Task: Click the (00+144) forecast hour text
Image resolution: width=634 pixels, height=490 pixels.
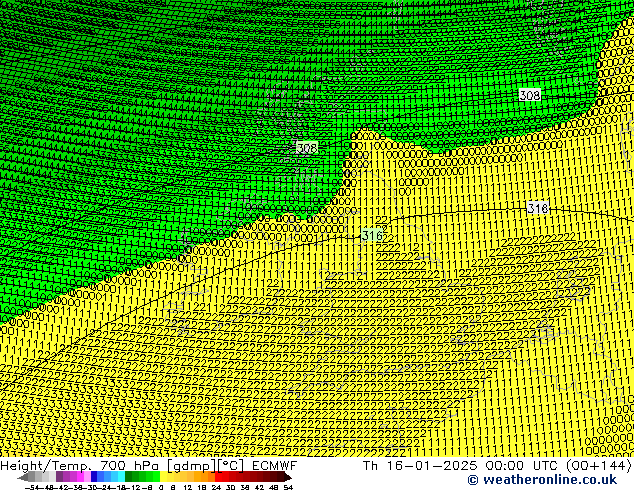Action: (x=599, y=466)
